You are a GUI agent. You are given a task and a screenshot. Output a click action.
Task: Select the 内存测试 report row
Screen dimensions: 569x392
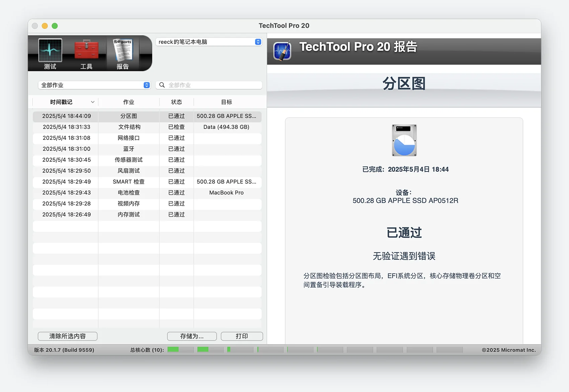click(x=147, y=215)
